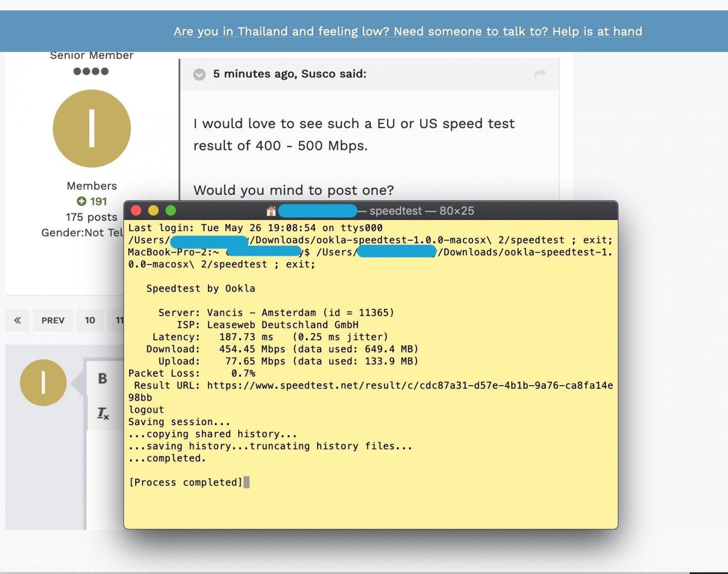Go to page 10
Viewport: 728px width, 574px height.
(90, 320)
